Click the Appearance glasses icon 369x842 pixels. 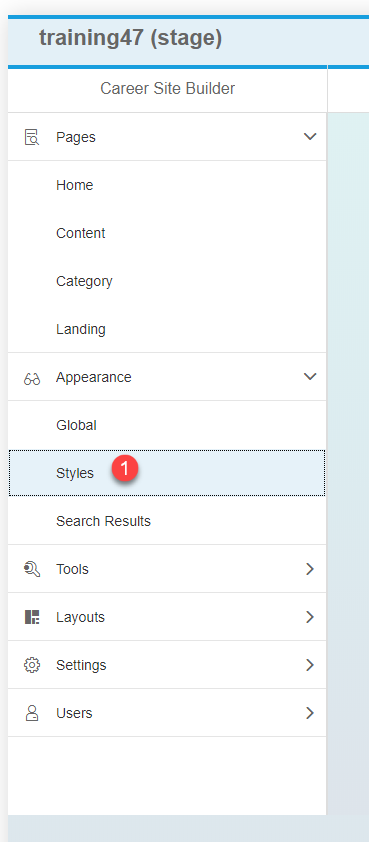pyautogui.click(x=32, y=380)
